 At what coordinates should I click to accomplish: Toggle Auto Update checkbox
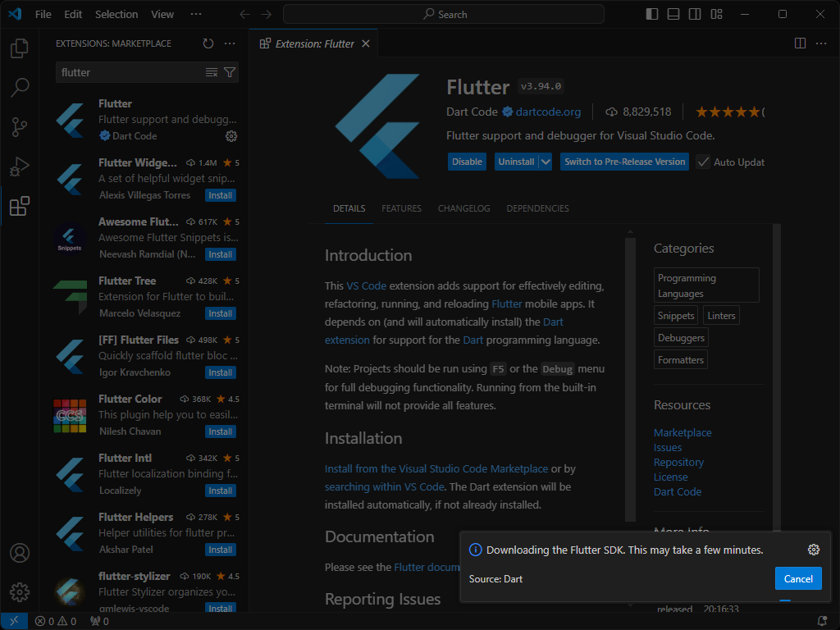click(703, 162)
